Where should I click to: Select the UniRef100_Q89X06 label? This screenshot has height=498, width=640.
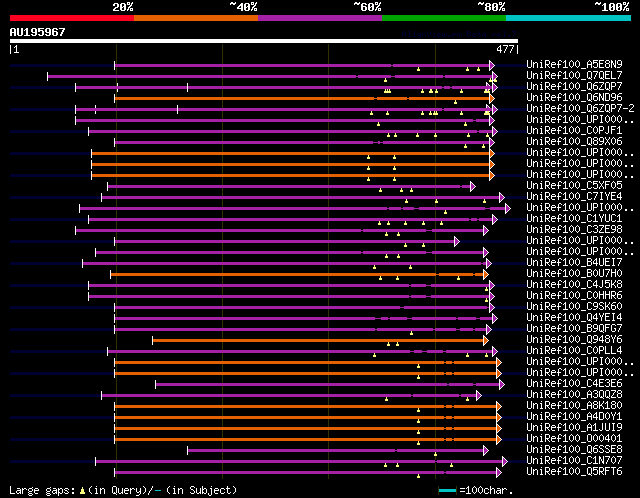(574, 141)
